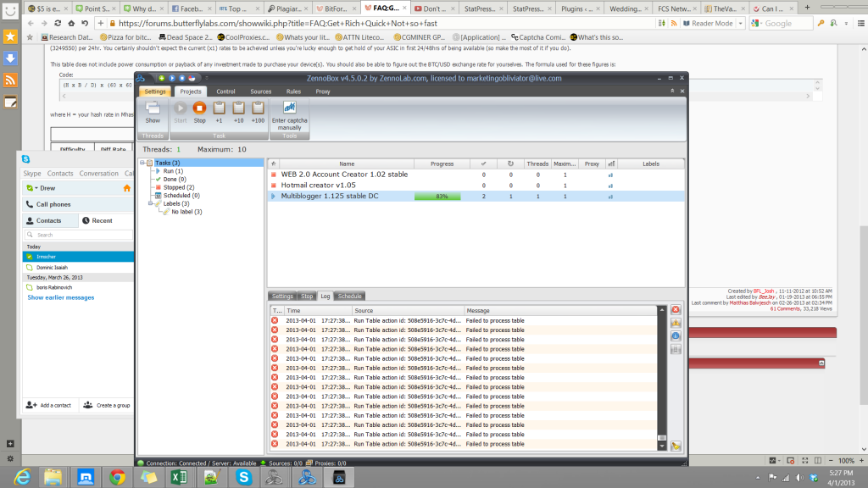Switch to the Rules ribbon tab
Screen dimensions: 868x488
(293, 91)
